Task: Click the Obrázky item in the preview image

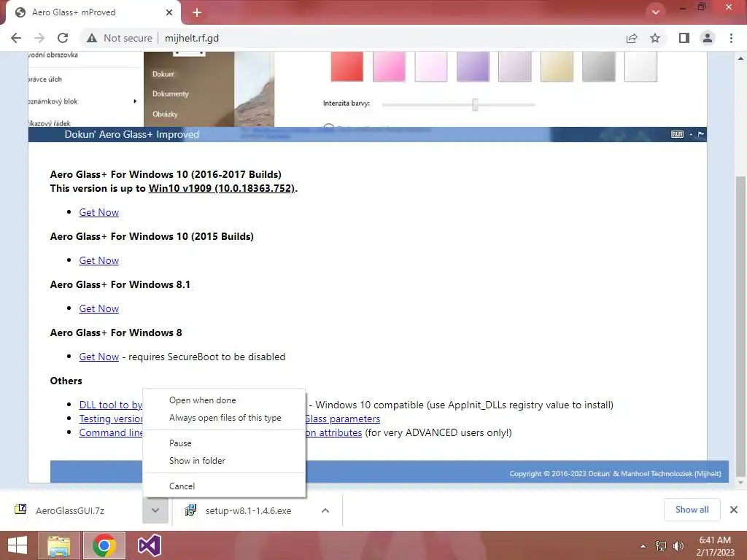Action: click(166, 114)
